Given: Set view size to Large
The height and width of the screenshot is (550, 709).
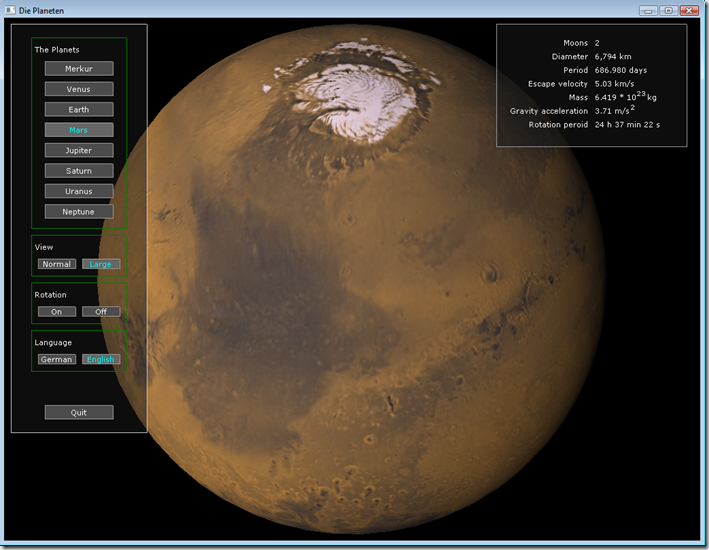Looking at the screenshot, I should point(101,264).
